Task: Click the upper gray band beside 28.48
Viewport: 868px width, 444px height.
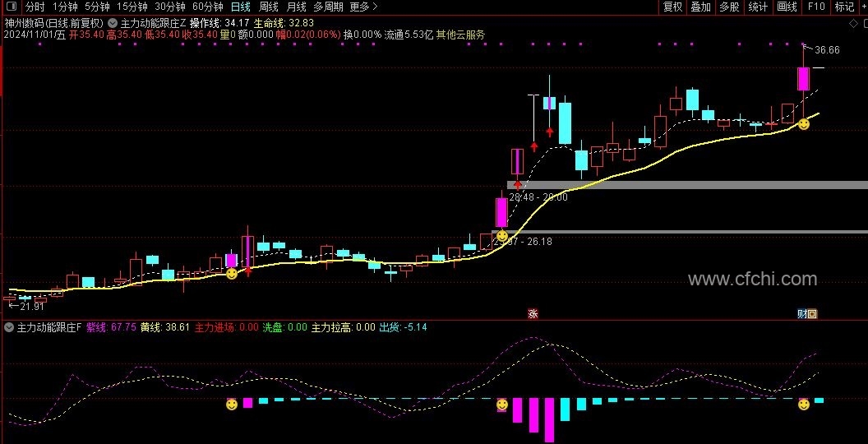Action: click(x=687, y=185)
